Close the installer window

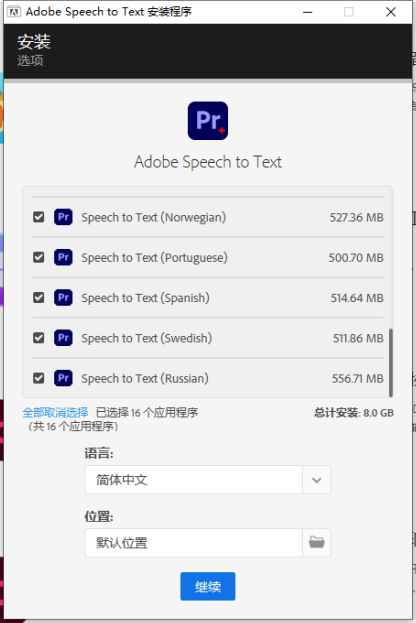391,12
